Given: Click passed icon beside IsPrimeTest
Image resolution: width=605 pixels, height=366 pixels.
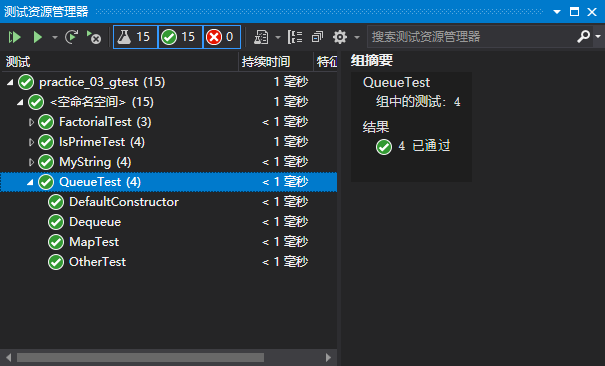Looking at the screenshot, I should coord(46,142).
